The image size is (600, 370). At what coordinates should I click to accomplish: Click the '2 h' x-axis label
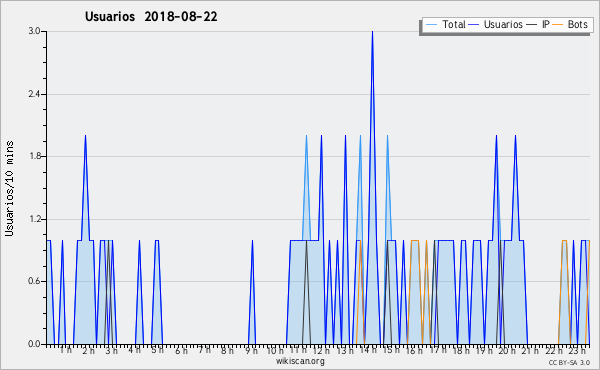point(88,351)
